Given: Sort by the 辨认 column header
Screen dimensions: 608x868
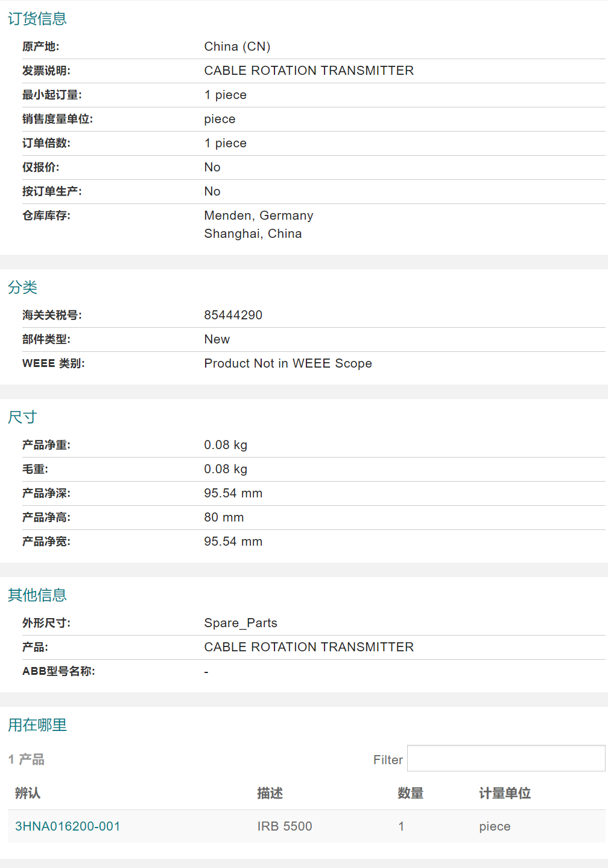Looking at the screenshot, I should tap(28, 793).
